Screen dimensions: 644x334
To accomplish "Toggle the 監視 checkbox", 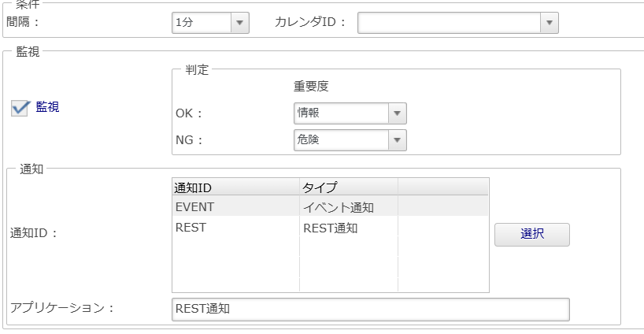I will pos(20,108).
